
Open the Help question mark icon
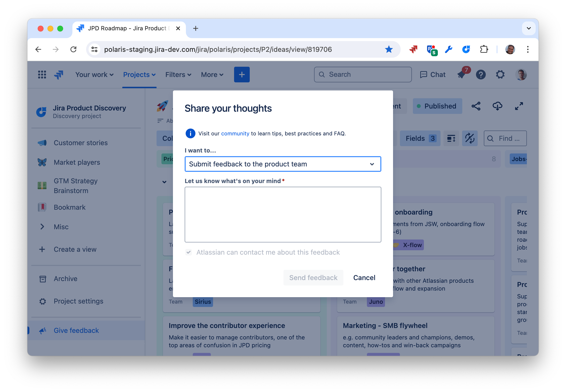click(481, 75)
